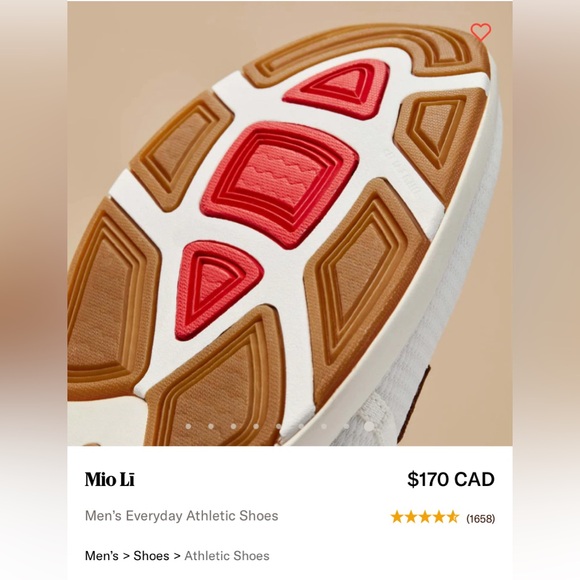
Task: Jump to the first carousel dot
Action: click(x=188, y=426)
